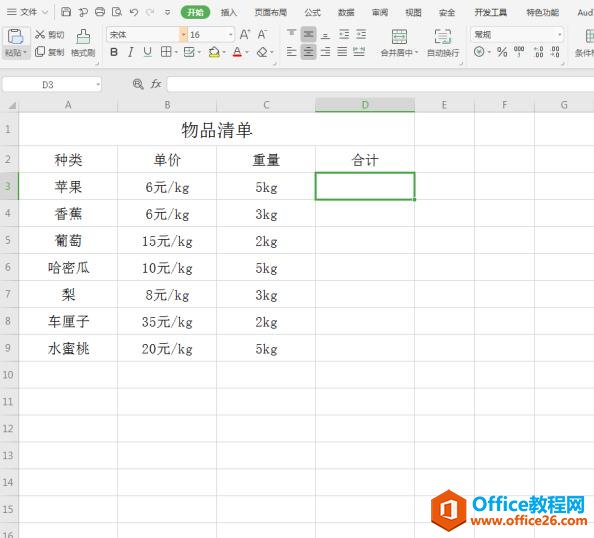The width and height of the screenshot is (594, 538).
Task: Open the font name dropdown (宋体)
Action: pyautogui.click(x=183, y=34)
